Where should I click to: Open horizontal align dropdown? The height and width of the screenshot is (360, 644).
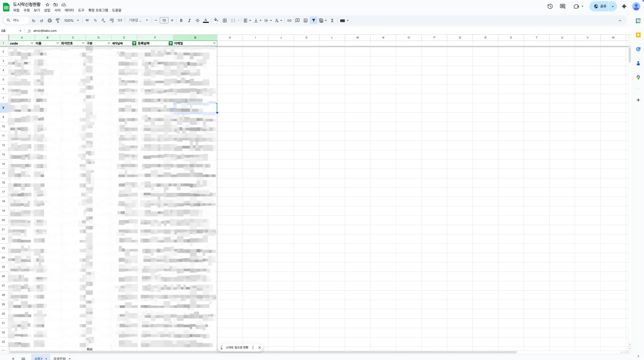pyautogui.click(x=247, y=20)
